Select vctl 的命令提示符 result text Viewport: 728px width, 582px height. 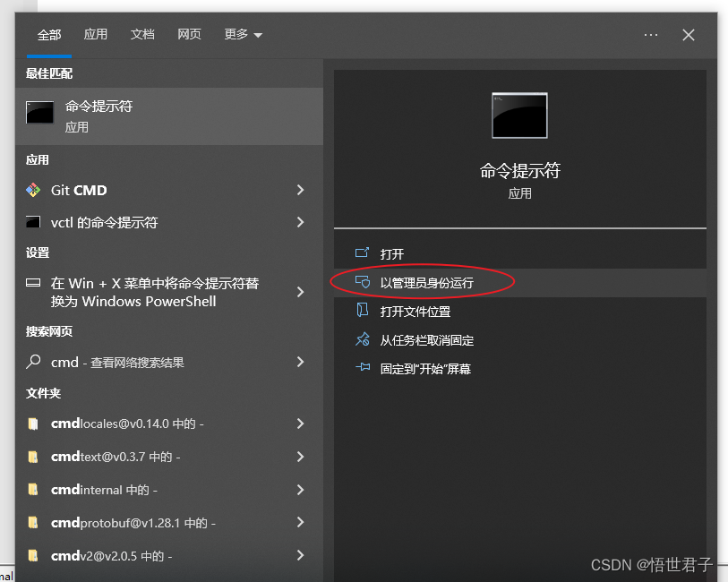pyautogui.click(x=105, y=223)
